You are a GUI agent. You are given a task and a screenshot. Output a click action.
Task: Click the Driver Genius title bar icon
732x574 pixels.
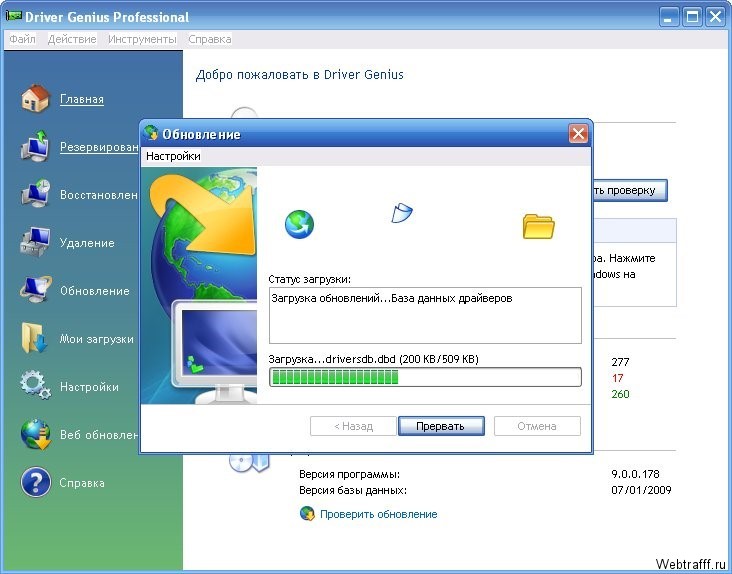click(x=14, y=16)
